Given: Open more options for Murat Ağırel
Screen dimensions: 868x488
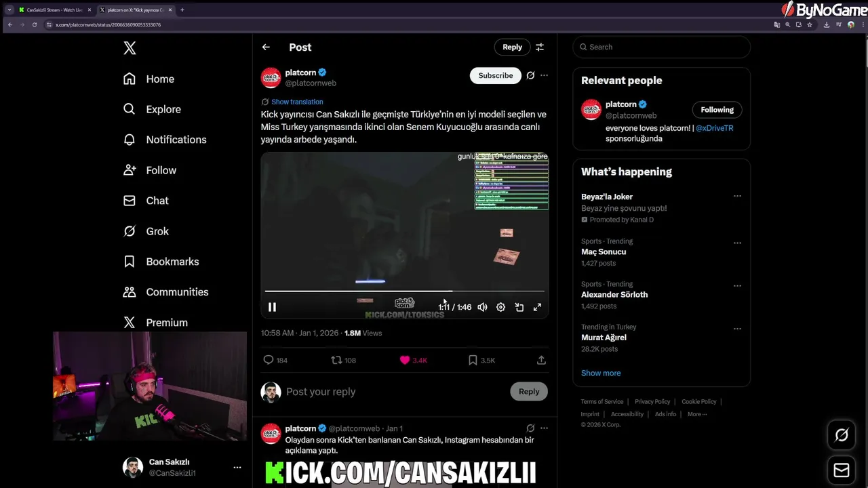Looking at the screenshot, I should coord(737,329).
